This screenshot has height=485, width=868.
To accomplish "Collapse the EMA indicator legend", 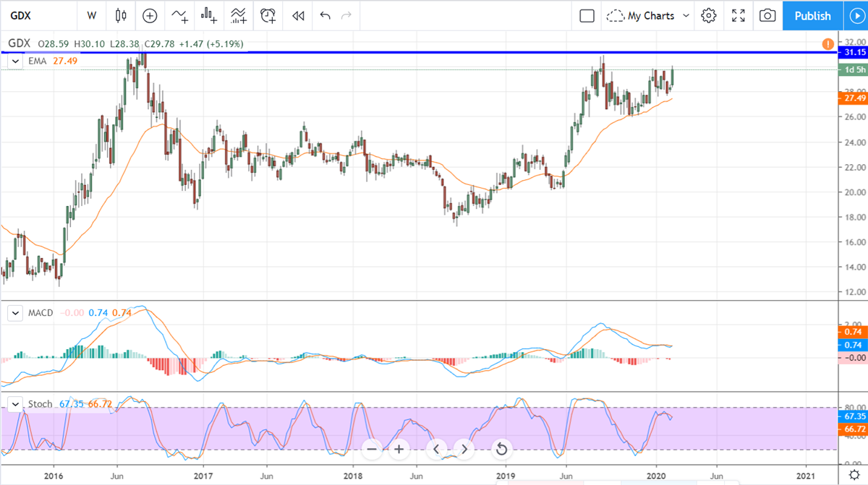I will [x=14, y=61].
